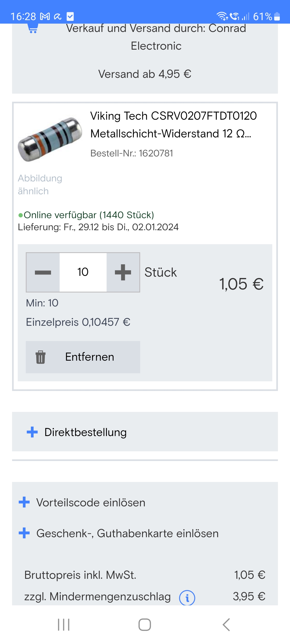Select the 'Min: 10' text
The image size is (290, 644).
pos(42,303)
